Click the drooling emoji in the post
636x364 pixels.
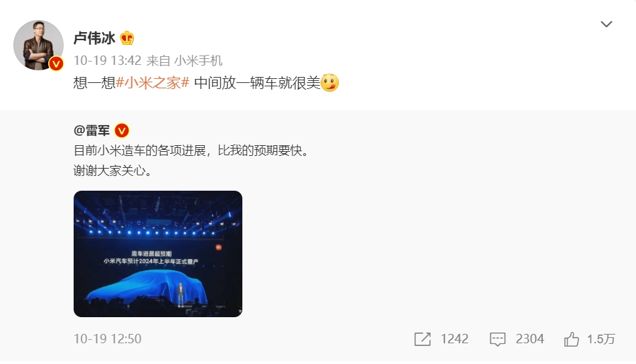tap(329, 83)
